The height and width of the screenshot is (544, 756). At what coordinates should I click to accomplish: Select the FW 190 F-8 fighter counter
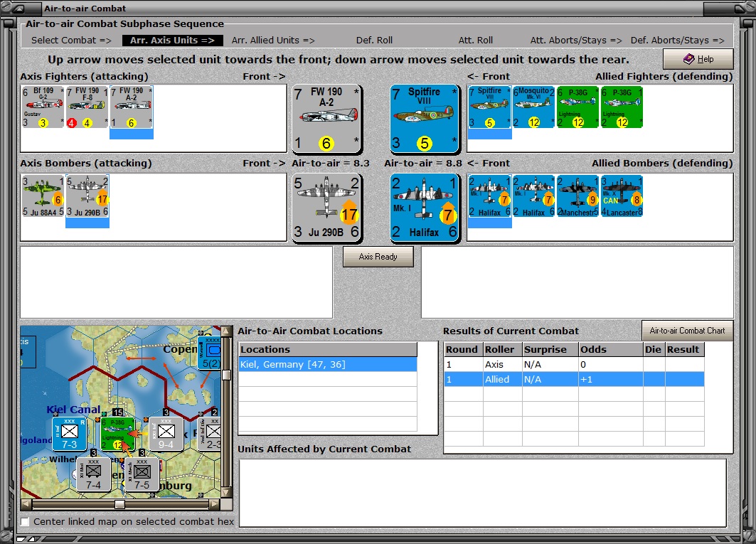(87, 107)
